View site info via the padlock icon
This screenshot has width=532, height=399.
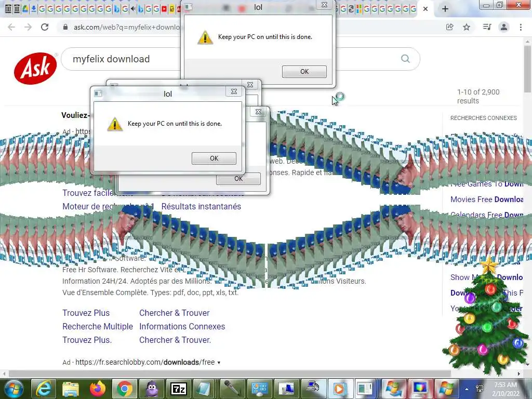point(65,27)
